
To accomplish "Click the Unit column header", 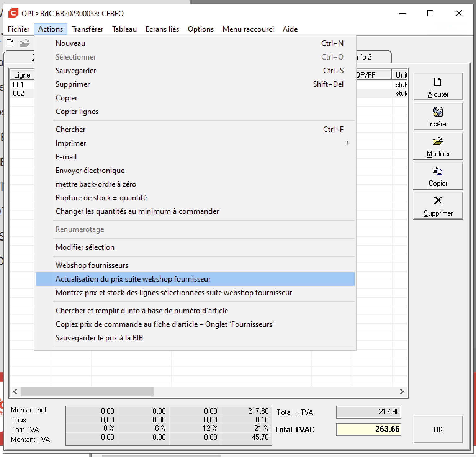I will (400, 75).
